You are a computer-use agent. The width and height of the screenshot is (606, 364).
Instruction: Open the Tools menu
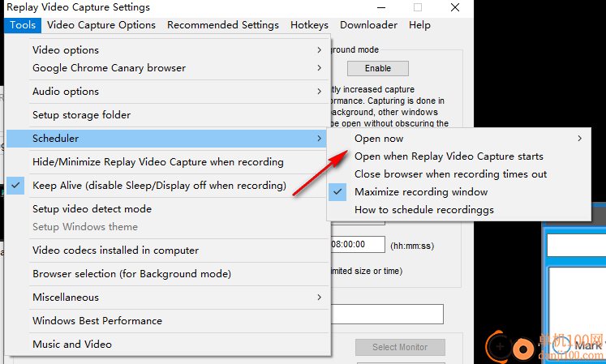coord(23,25)
